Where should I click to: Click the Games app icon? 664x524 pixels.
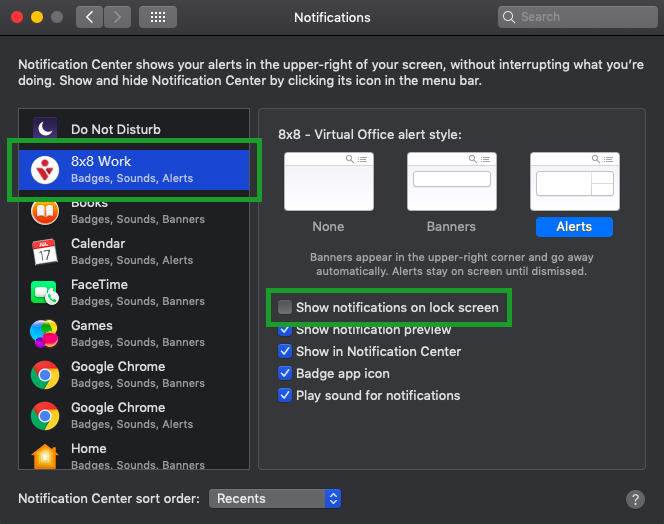click(44, 333)
